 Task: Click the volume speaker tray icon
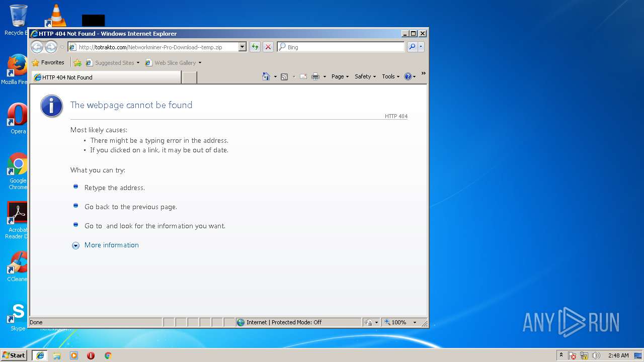596,355
